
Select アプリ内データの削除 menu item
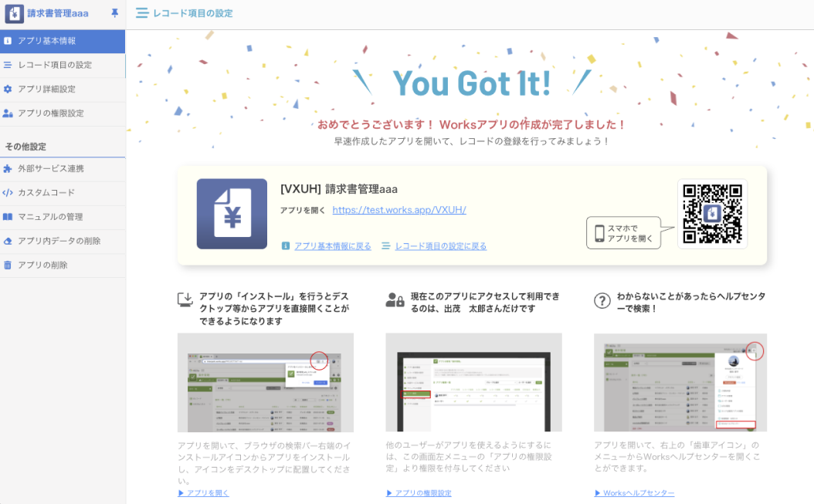(x=63, y=241)
